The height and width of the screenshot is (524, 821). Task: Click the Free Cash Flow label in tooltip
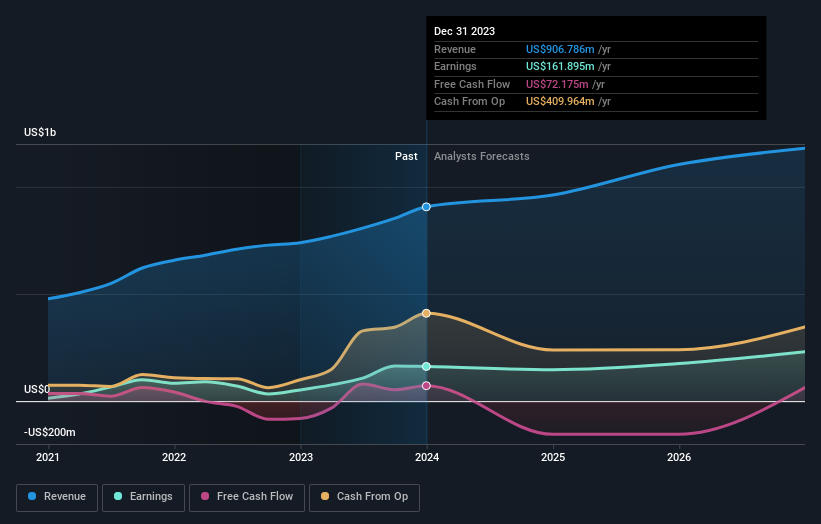[x=472, y=84]
